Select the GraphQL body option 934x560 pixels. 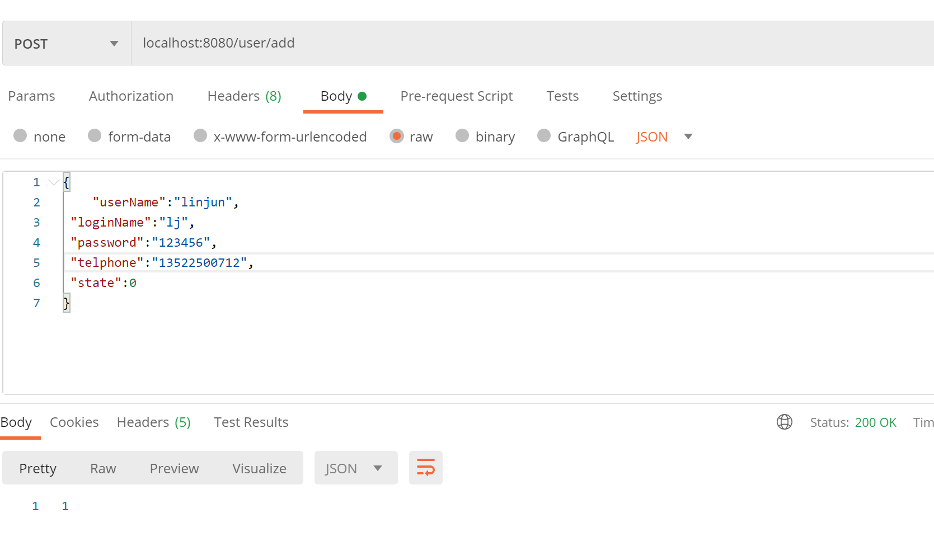tap(586, 136)
